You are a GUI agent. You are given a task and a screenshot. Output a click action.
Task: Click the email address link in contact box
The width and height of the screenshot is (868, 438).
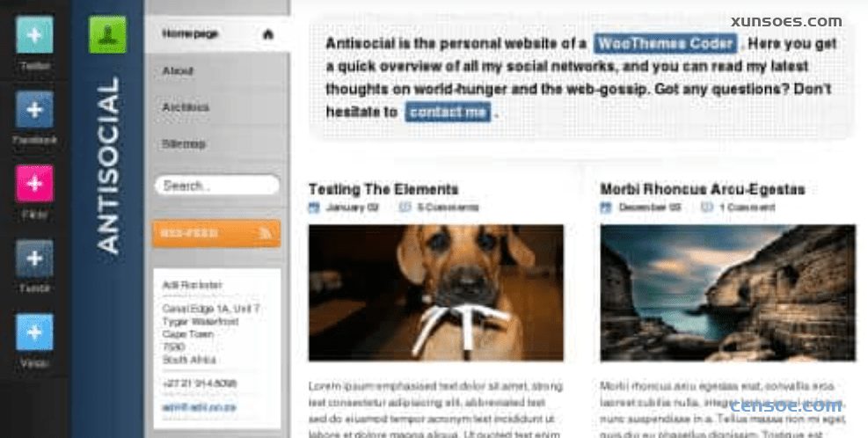point(200,407)
